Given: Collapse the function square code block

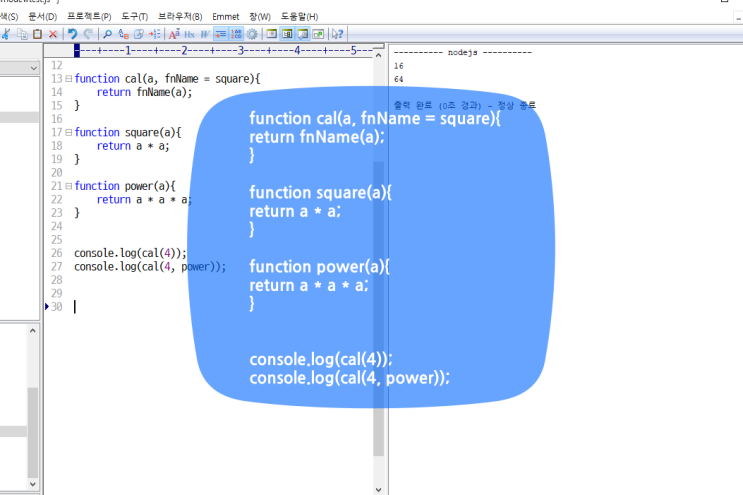Looking at the screenshot, I should click(x=69, y=132).
